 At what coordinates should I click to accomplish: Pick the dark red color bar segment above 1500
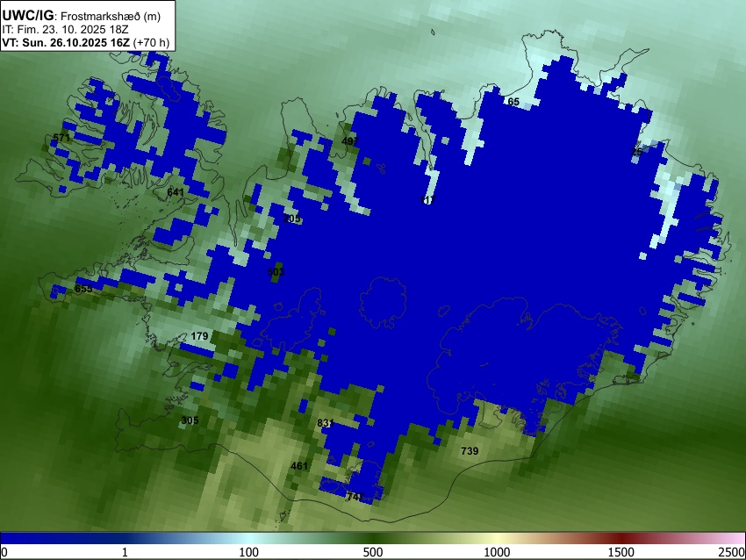(x=621, y=539)
